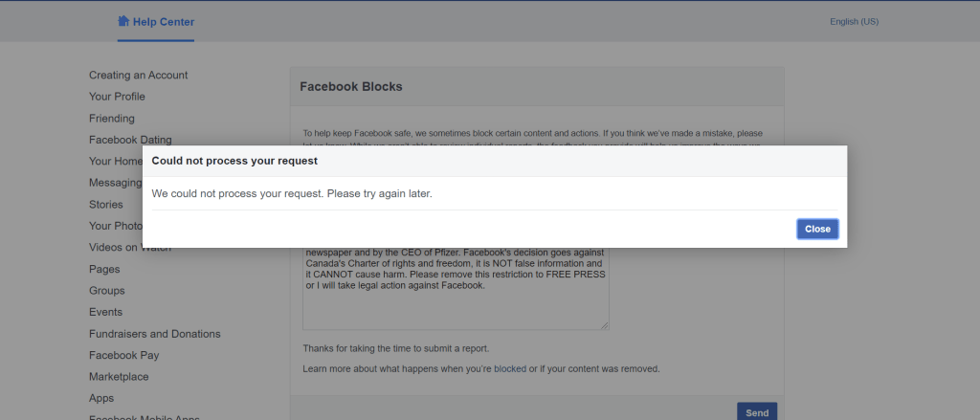Select Marketplace in the sidebar

(x=119, y=377)
